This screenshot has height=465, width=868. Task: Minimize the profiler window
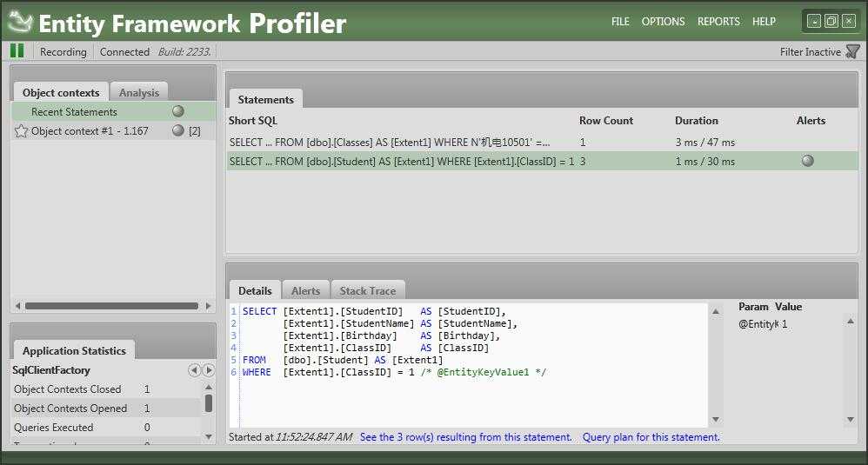click(814, 21)
